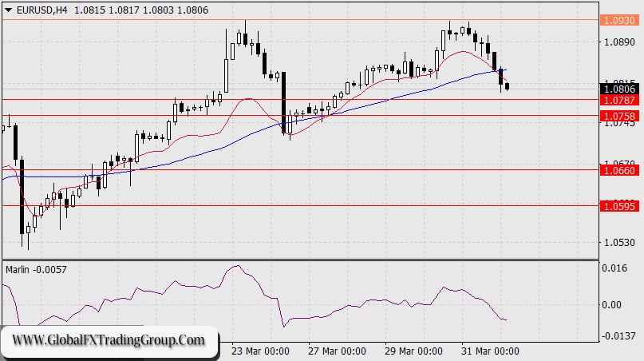Viewport: 644px width, 361px height.
Task: Click the 1.0660 red level label
Action: (619, 170)
